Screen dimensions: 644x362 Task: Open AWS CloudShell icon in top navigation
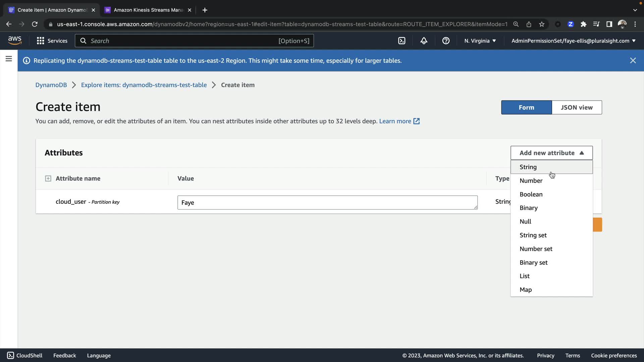[401, 41]
